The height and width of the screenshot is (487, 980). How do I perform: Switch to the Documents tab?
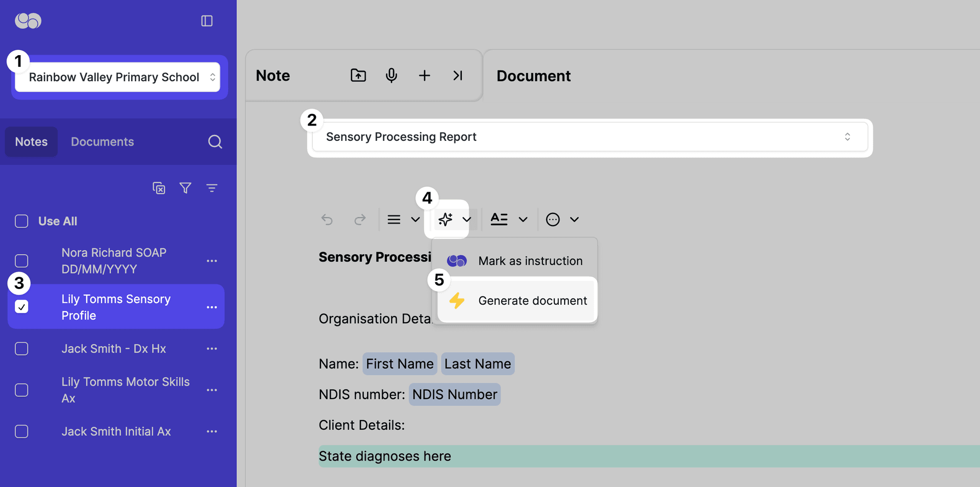[x=102, y=141]
